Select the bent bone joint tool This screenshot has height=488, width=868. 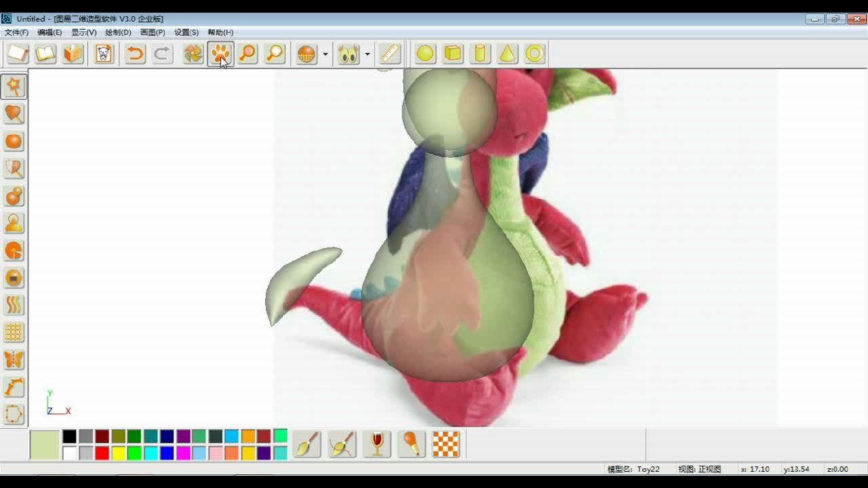14,387
